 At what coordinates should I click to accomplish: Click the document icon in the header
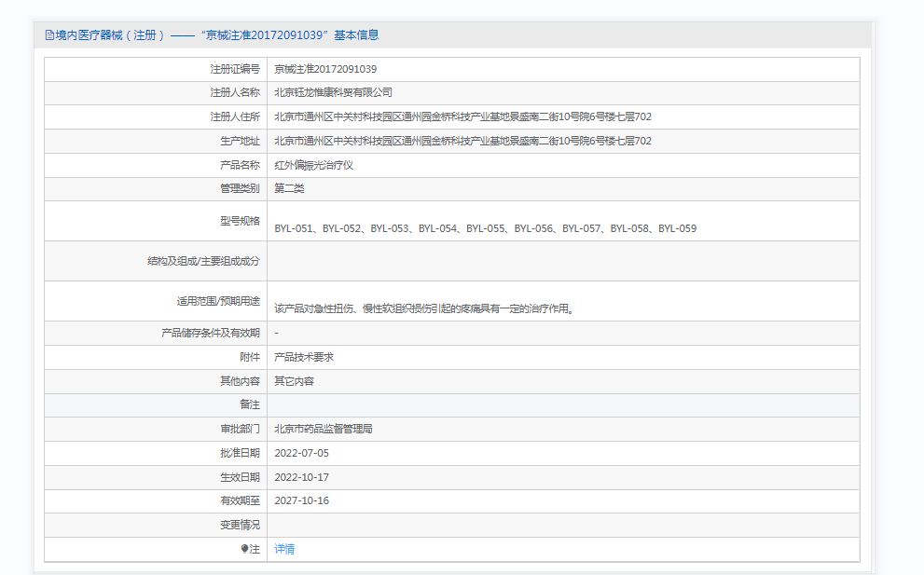pyautogui.click(x=49, y=35)
